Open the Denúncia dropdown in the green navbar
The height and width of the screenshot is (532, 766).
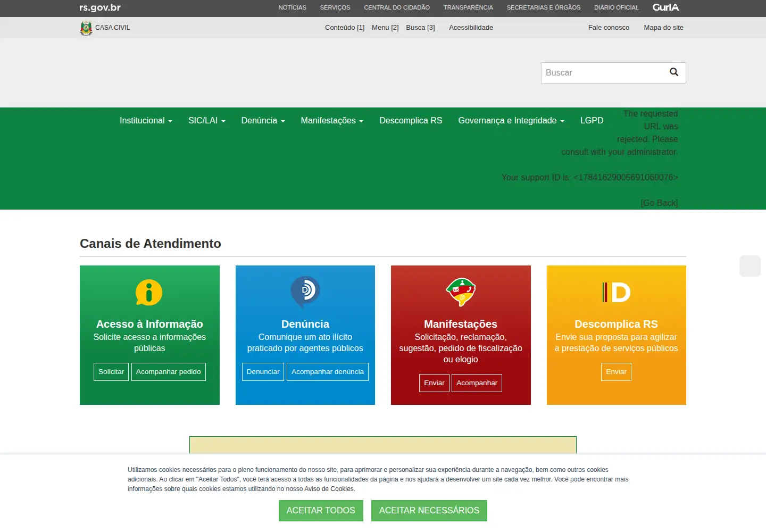click(x=263, y=121)
